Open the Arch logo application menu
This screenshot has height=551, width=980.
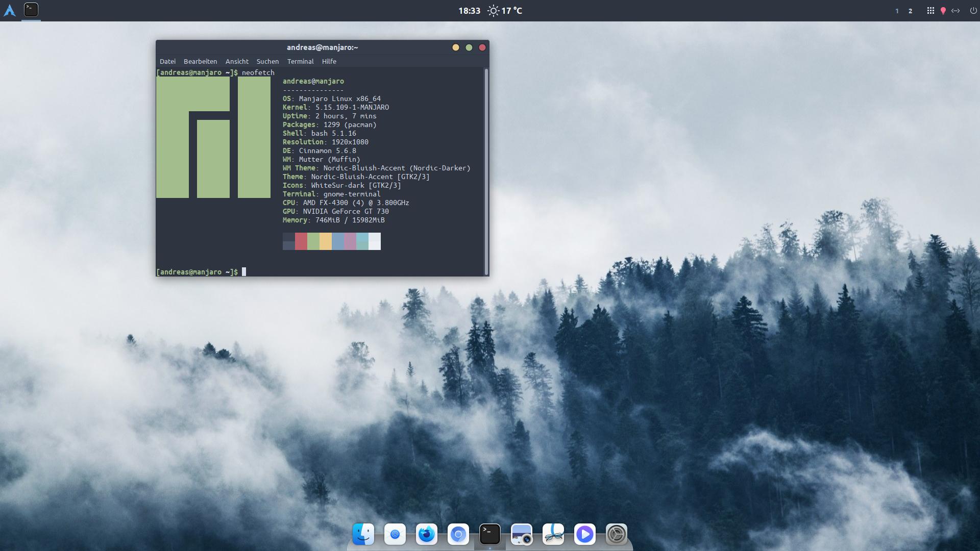[10, 11]
